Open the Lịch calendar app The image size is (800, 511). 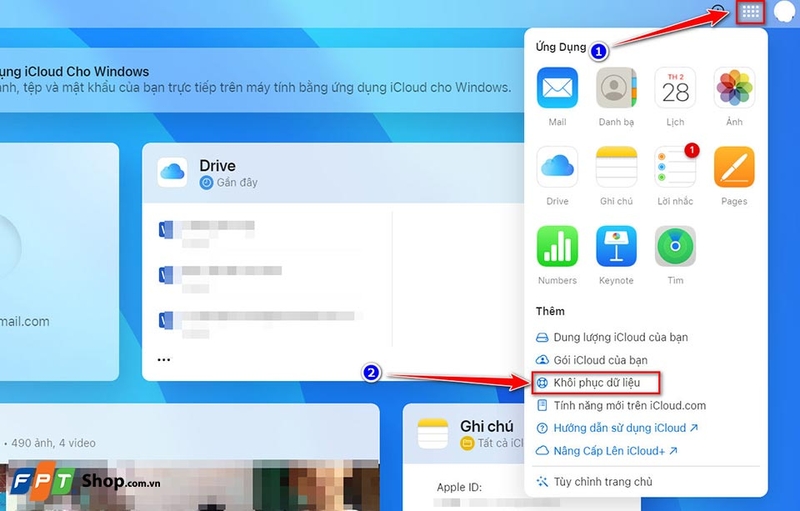tap(675, 88)
